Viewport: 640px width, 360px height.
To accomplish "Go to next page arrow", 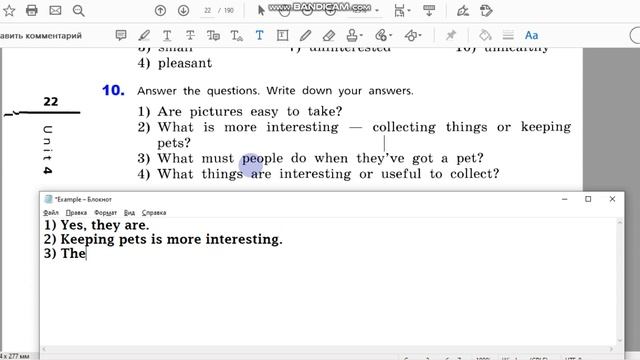I will click(x=183, y=11).
